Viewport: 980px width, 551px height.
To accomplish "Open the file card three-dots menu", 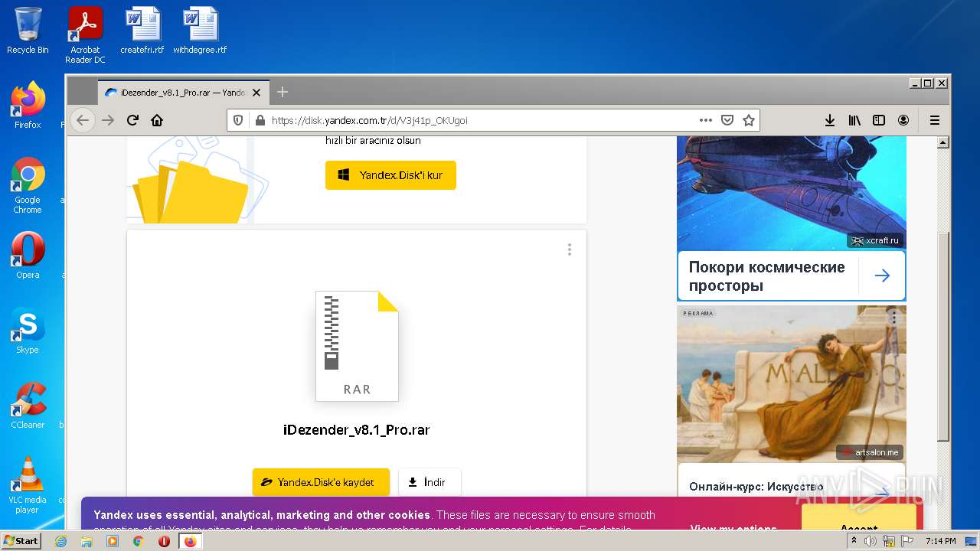I will pos(569,249).
